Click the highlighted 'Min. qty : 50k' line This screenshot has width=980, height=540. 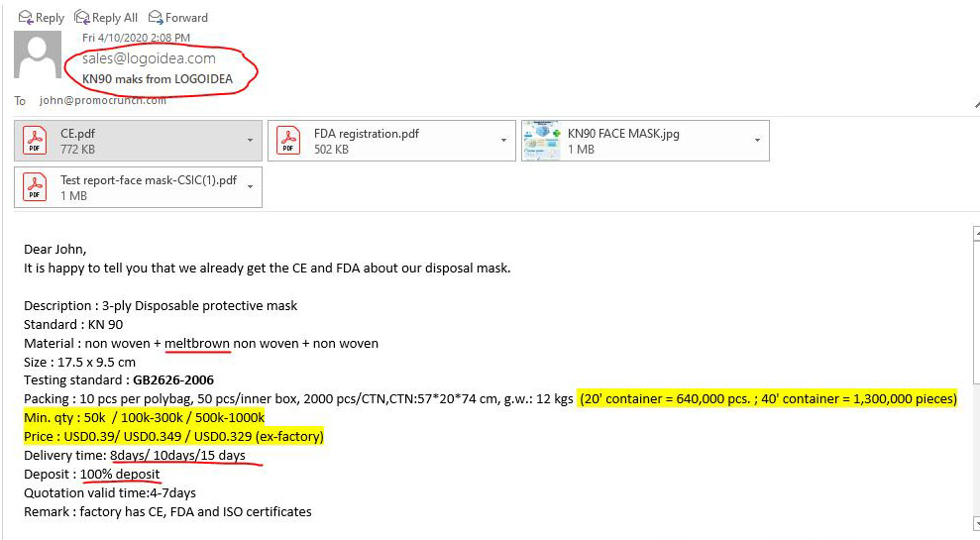[145, 417]
